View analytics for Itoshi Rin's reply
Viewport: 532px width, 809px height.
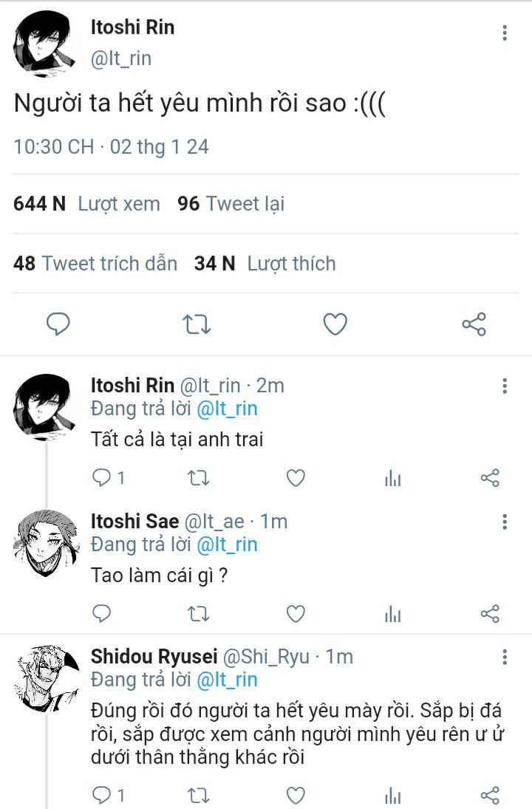pos(393,479)
